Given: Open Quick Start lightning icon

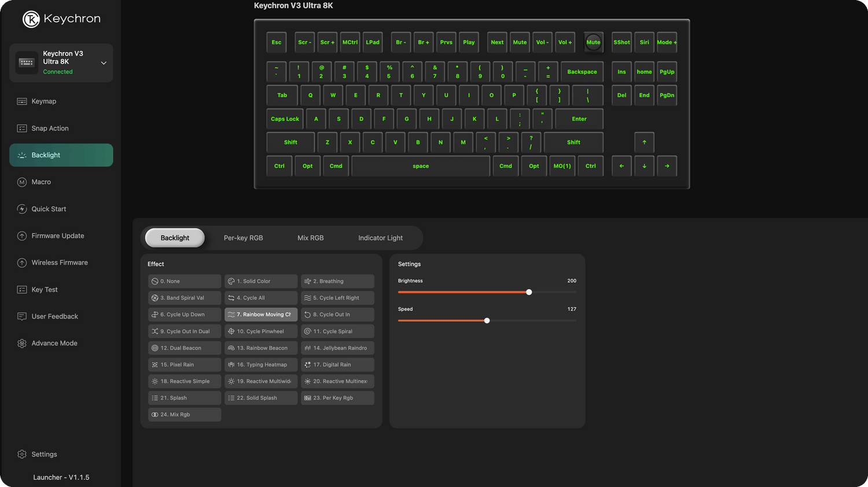Looking at the screenshot, I should (x=22, y=209).
